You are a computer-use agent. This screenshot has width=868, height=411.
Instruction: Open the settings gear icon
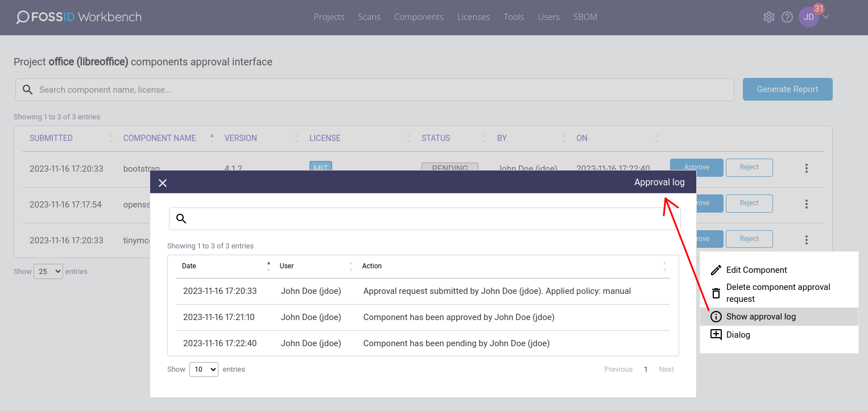[769, 17]
